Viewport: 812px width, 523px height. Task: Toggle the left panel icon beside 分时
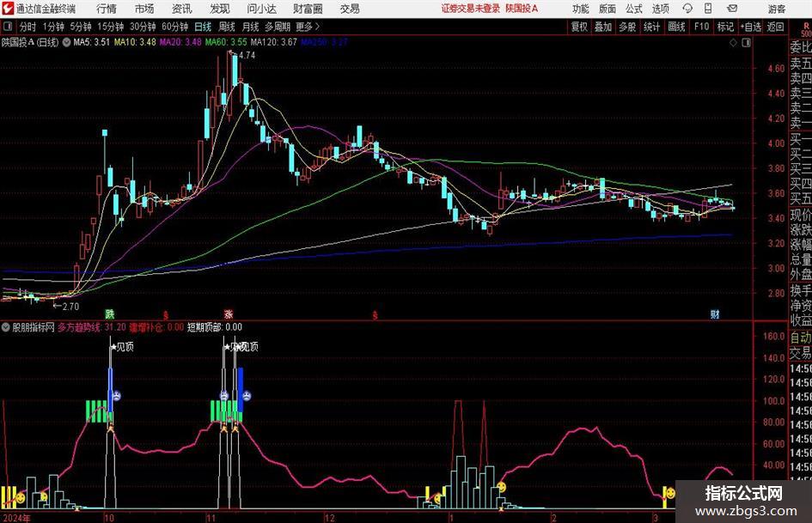coord(7,27)
